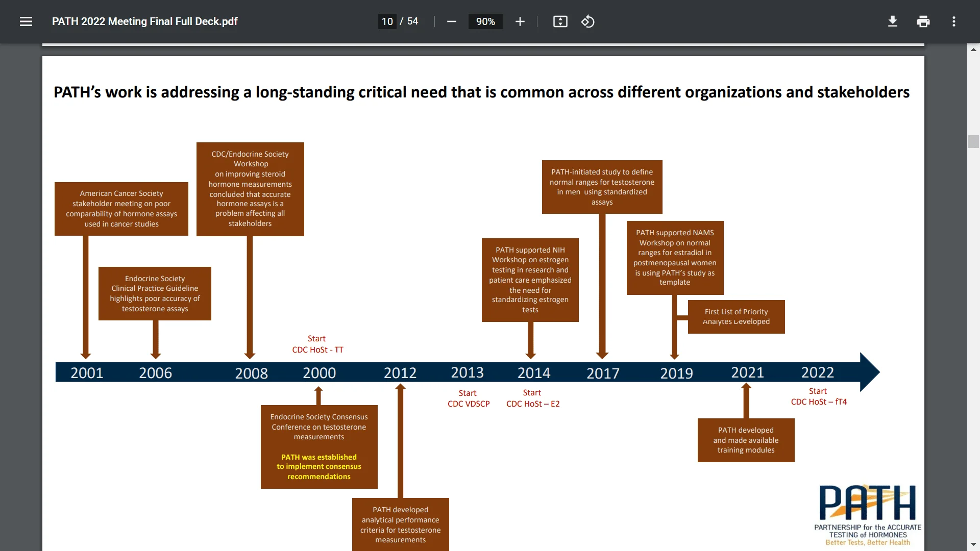Open the sidebar hamburger menu

[26, 21]
